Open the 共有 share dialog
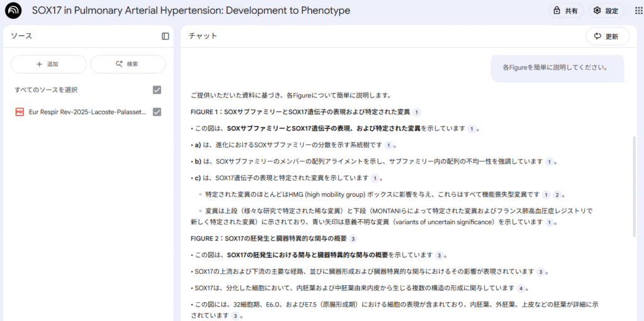The height and width of the screenshot is (321, 644). 565,11
